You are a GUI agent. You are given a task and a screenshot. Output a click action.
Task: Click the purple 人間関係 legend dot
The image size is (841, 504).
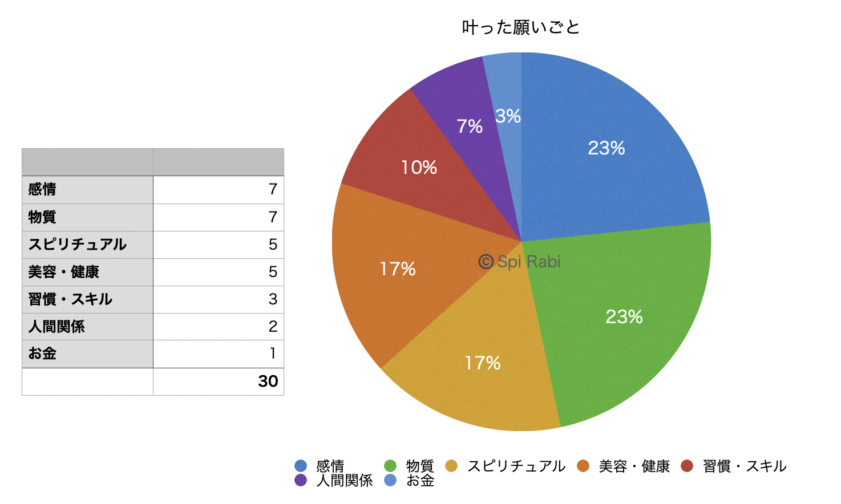(301, 480)
